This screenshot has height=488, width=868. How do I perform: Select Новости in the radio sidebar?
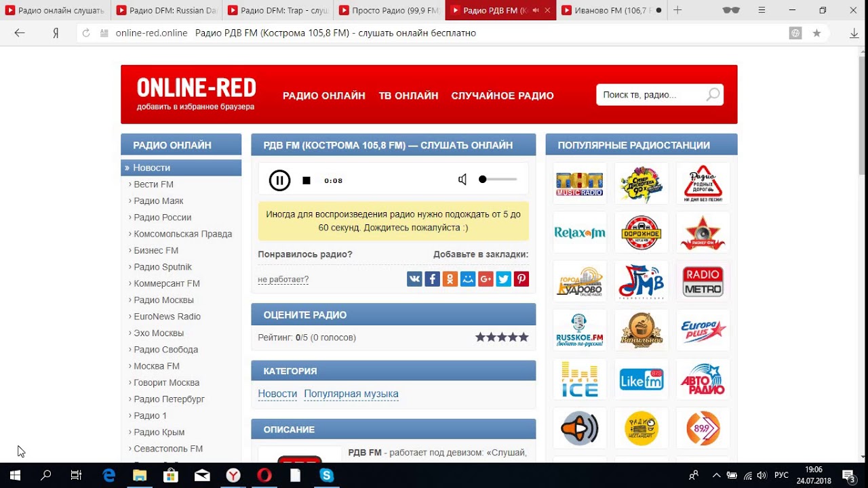[x=181, y=167]
